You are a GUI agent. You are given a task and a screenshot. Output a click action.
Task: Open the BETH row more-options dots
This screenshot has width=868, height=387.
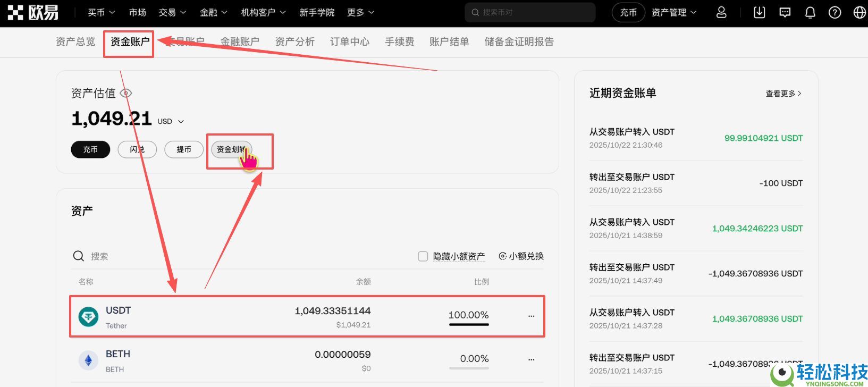531,359
